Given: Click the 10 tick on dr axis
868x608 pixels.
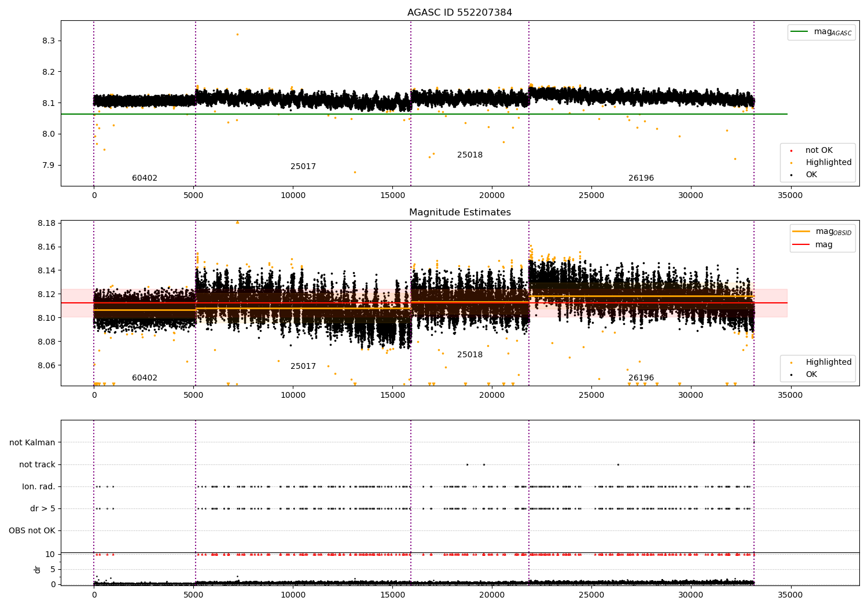Looking at the screenshot, I should [50, 555].
